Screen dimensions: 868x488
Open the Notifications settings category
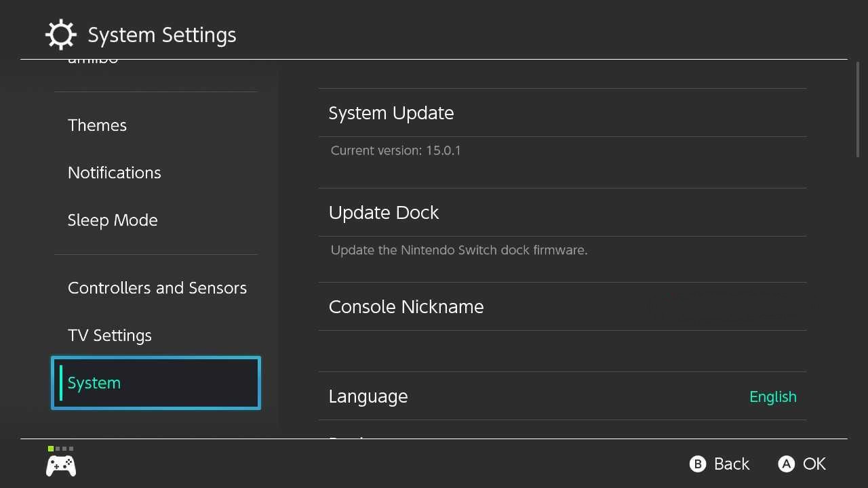tap(114, 173)
